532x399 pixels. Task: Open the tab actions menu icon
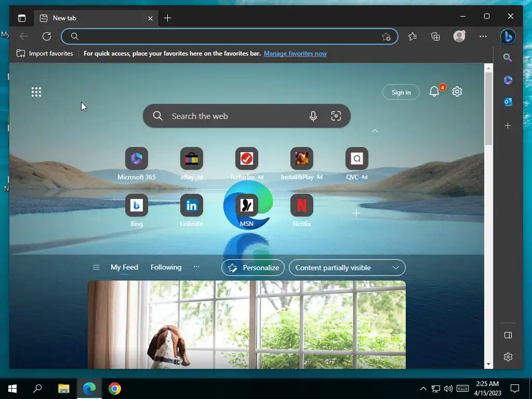pos(22,18)
